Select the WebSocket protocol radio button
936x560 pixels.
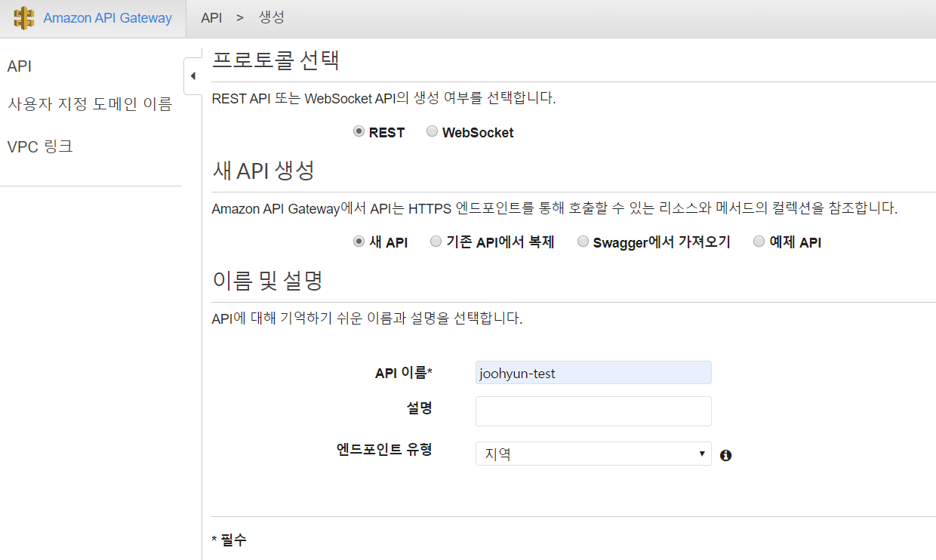(432, 131)
